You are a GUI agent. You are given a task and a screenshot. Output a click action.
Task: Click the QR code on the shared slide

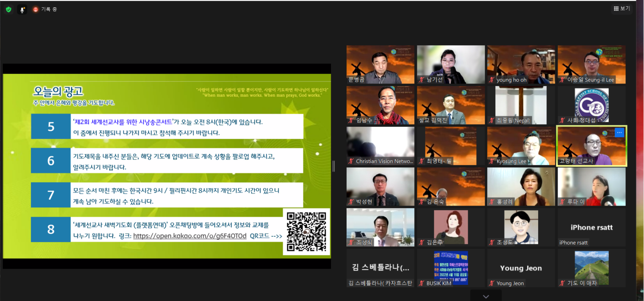point(306,231)
